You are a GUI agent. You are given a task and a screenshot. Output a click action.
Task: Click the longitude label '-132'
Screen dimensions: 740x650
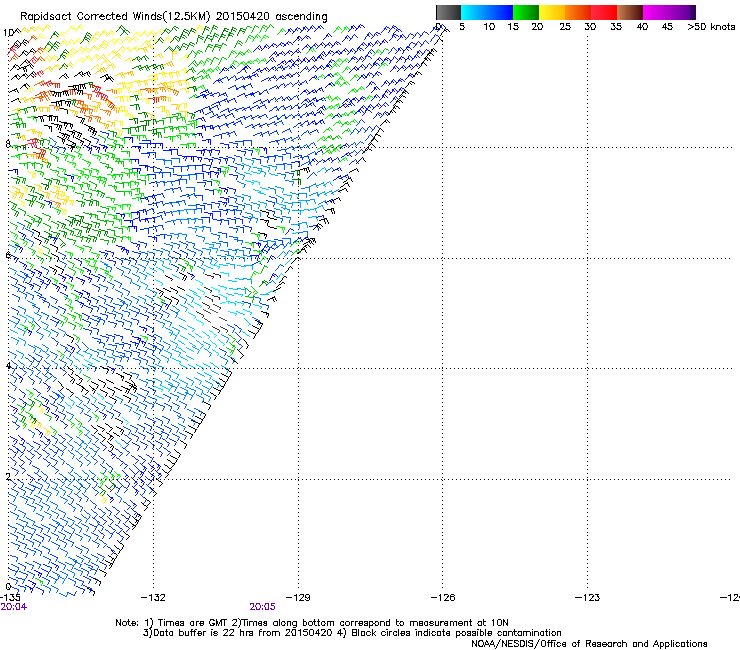pyautogui.click(x=153, y=598)
